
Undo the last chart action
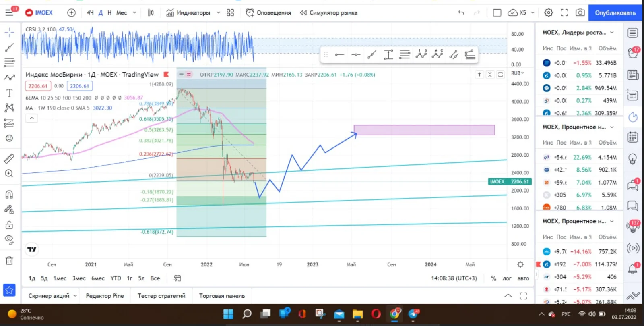pyautogui.click(x=461, y=12)
